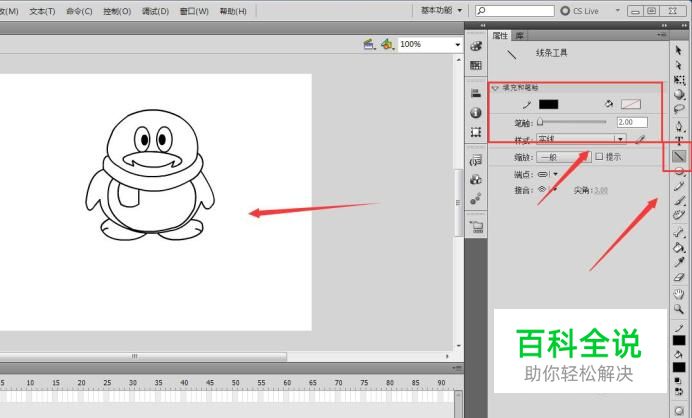Select the Hand tool

click(679, 294)
